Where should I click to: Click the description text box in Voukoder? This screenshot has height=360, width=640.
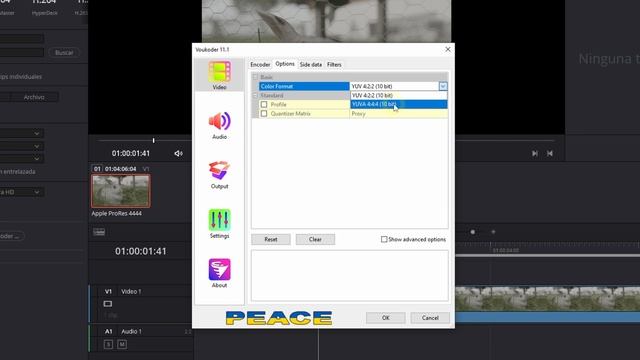(350, 276)
